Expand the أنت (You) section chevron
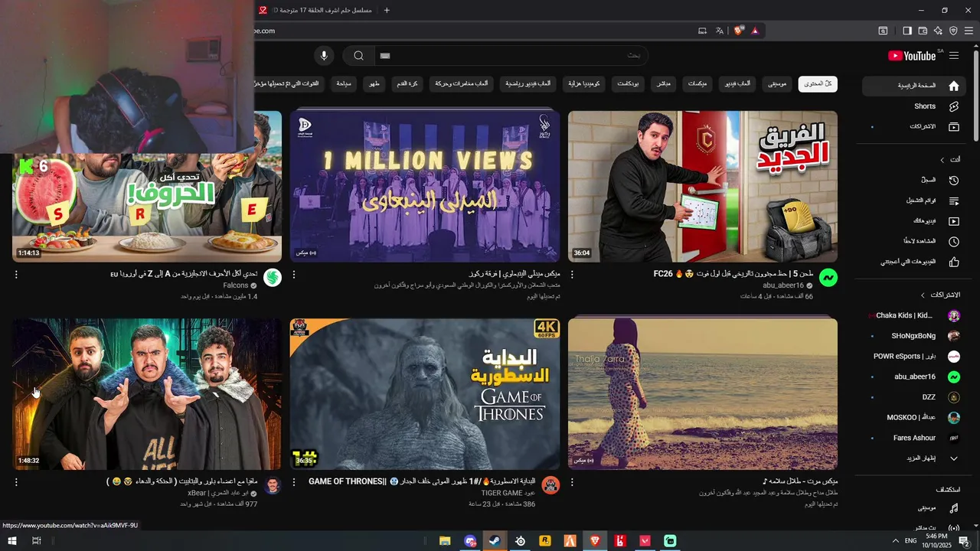Screen dimensions: 980x551 point(942,159)
